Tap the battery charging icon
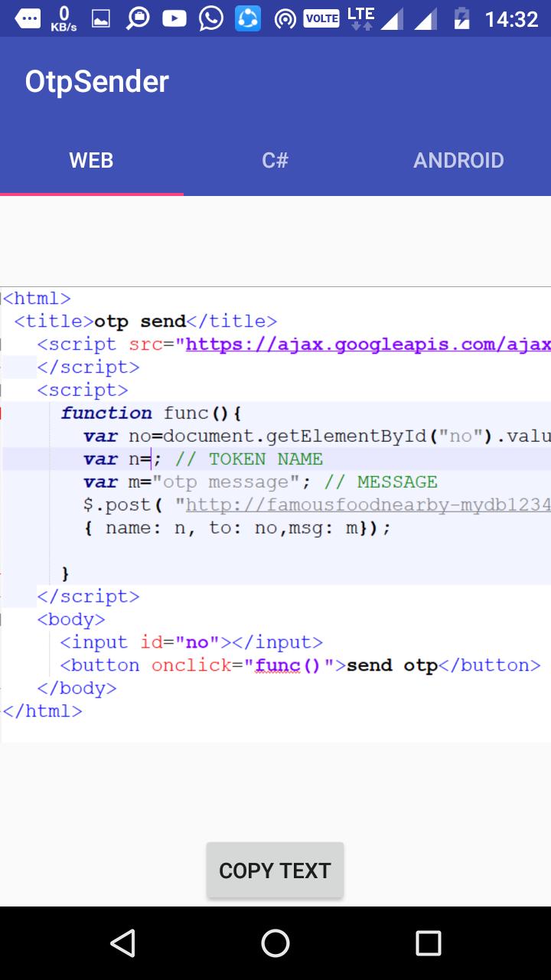Image resolution: width=551 pixels, height=980 pixels. (x=461, y=18)
